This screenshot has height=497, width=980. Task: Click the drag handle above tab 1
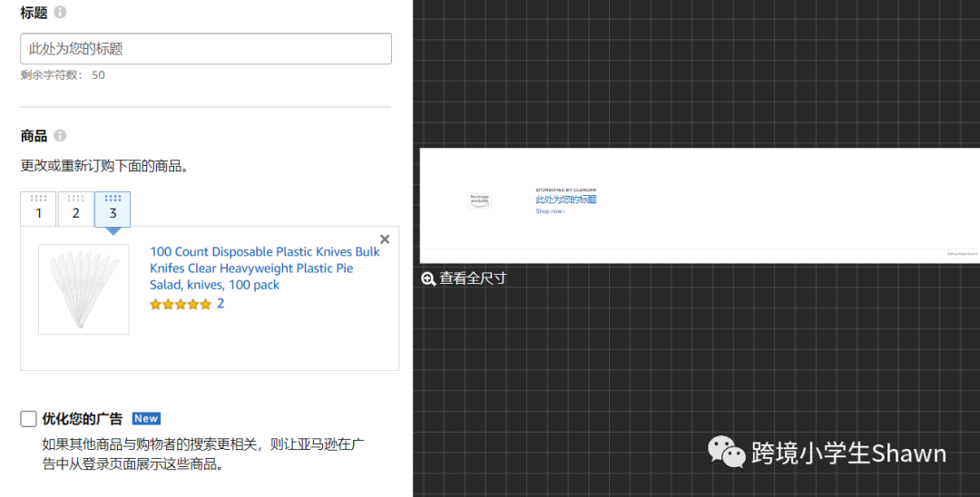pos(38,198)
